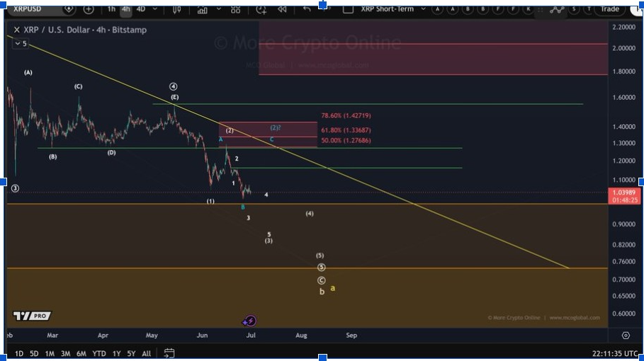Image resolution: width=644 pixels, height=361 pixels.
Task: Click the XRP / U.S. Dollar chart title
Action: coord(85,30)
